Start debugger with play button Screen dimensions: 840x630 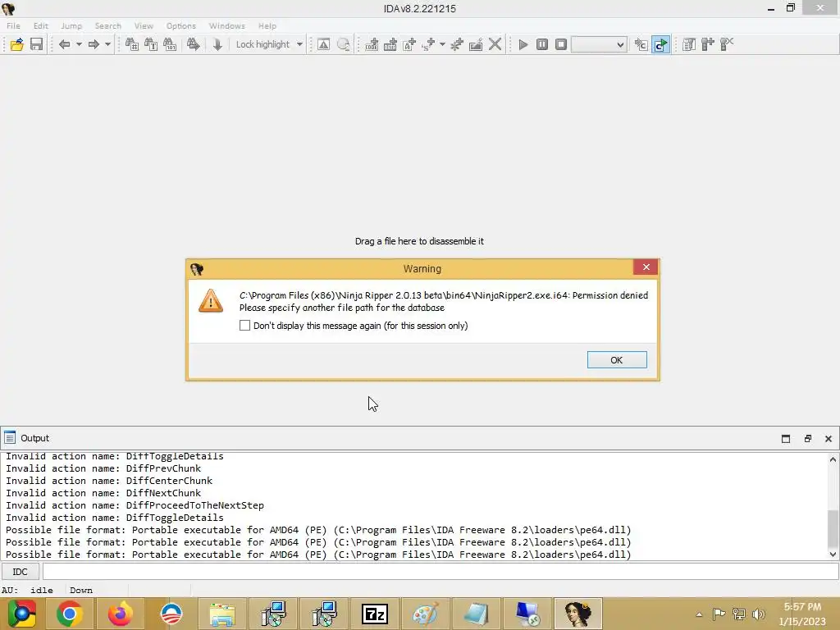coord(523,44)
